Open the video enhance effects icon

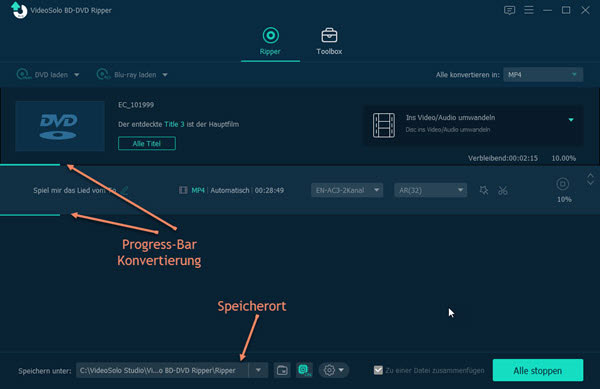point(484,190)
